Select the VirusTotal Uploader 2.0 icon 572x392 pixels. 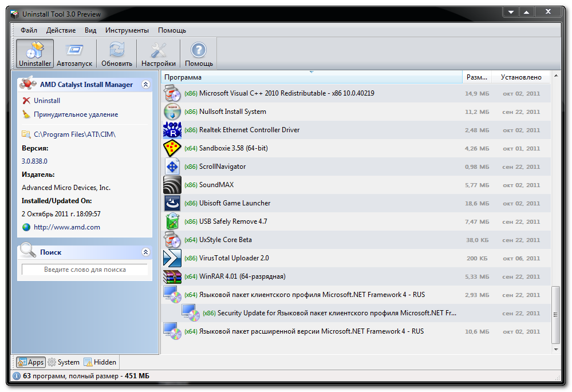(172, 258)
